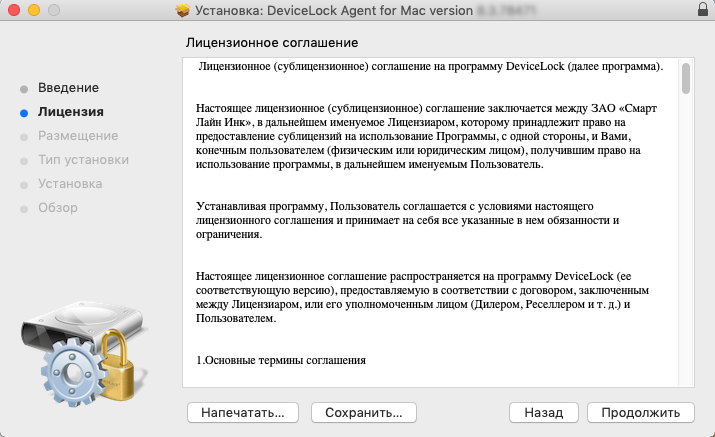Click the blue bullet next to Лицензия
This screenshot has width=715, height=437.
click(23, 112)
